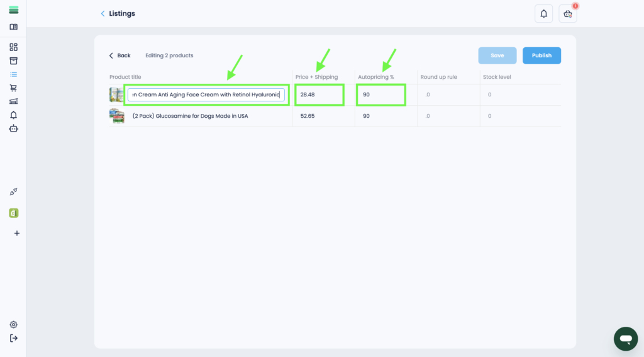The height and width of the screenshot is (357, 644).
Task: Add a new store with plus icon
Action: tap(16, 233)
